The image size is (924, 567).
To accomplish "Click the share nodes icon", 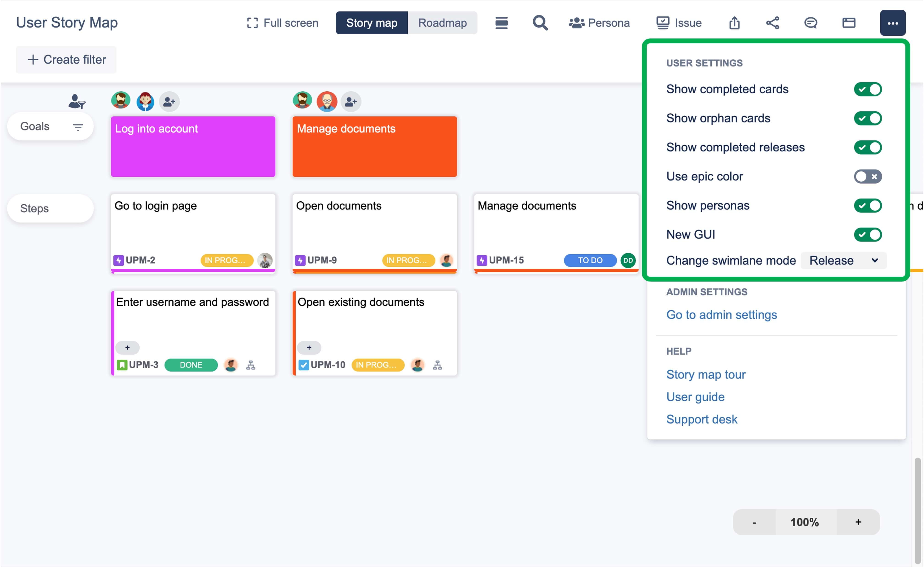I will click(773, 23).
